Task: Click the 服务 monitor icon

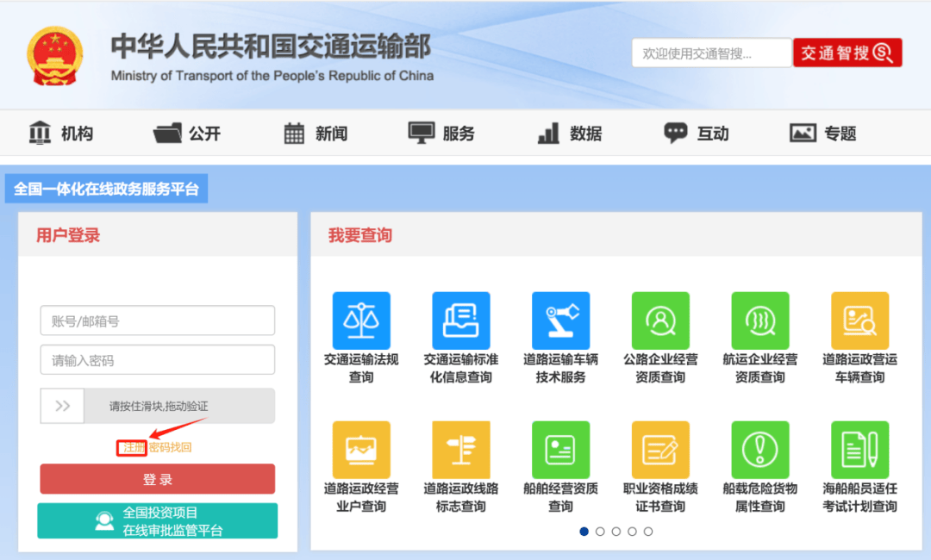Action: [x=422, y=133]
